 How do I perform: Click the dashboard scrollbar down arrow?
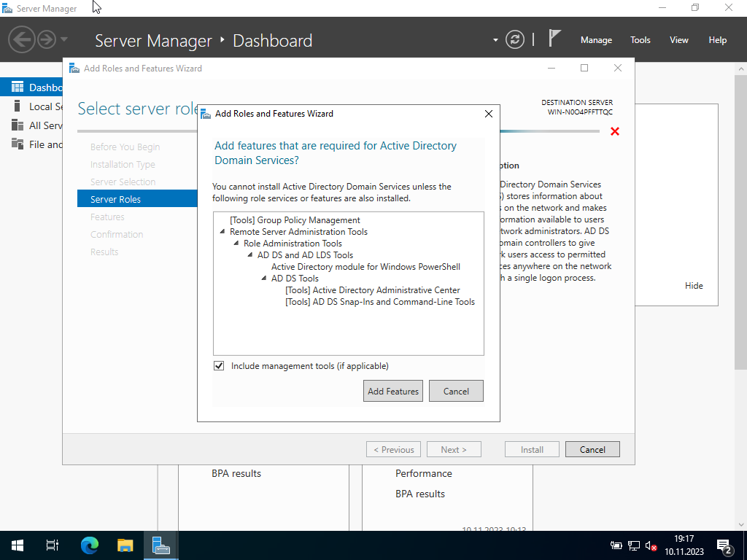[x=741, y=525]
